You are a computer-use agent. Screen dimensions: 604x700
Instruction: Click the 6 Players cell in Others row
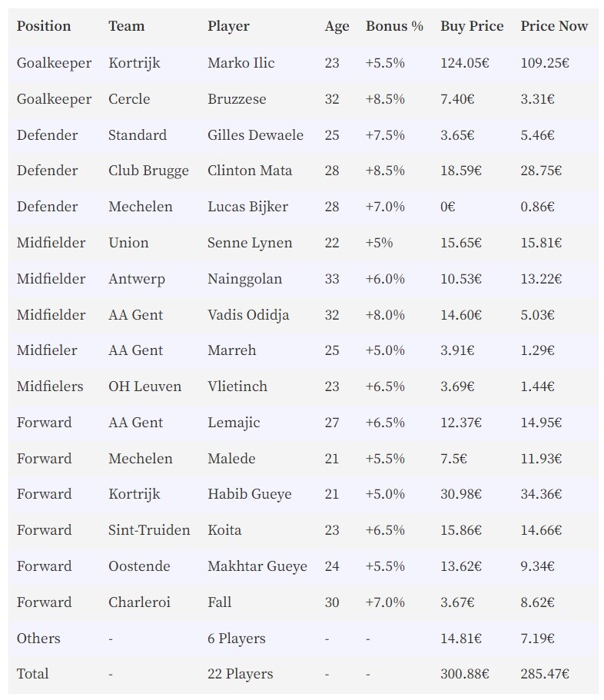237,639
